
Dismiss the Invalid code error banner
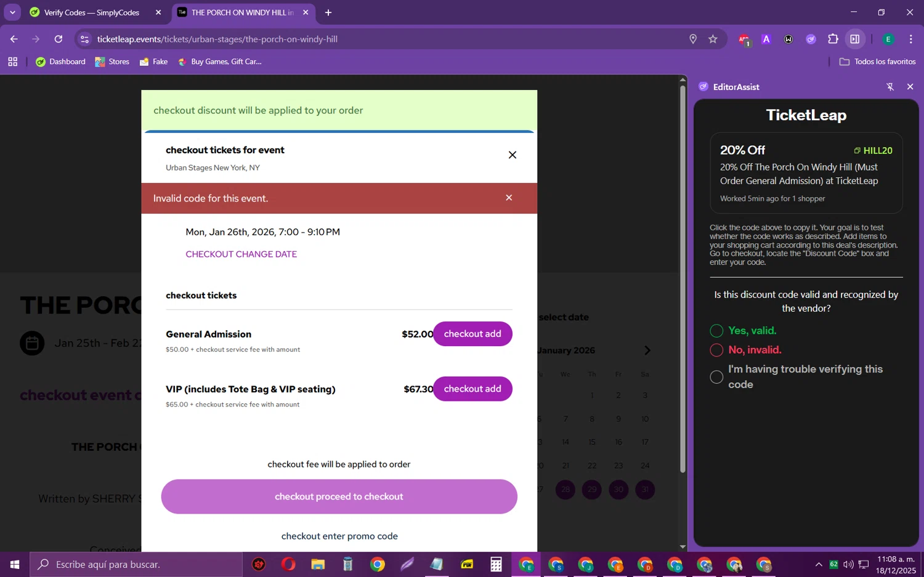(x=509, y=198)
